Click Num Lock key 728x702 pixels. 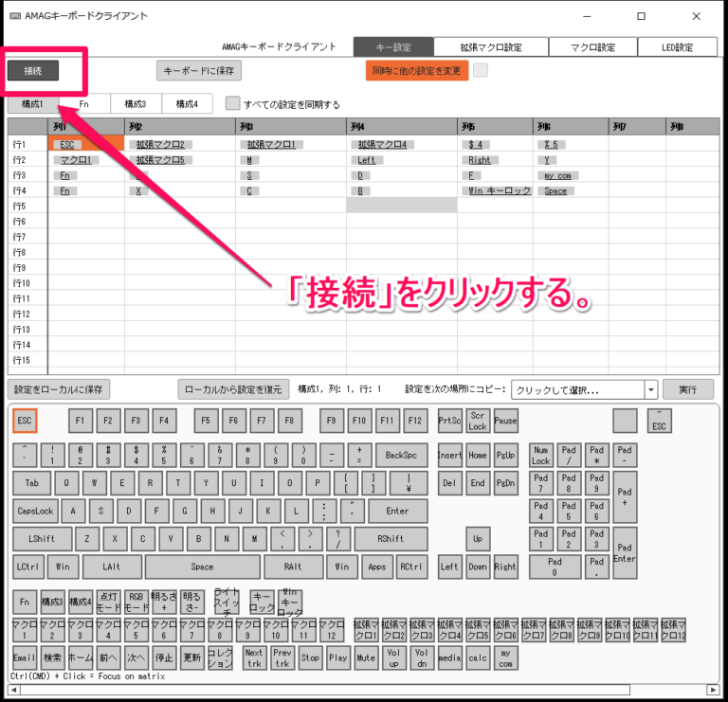[x=541, y=455]
